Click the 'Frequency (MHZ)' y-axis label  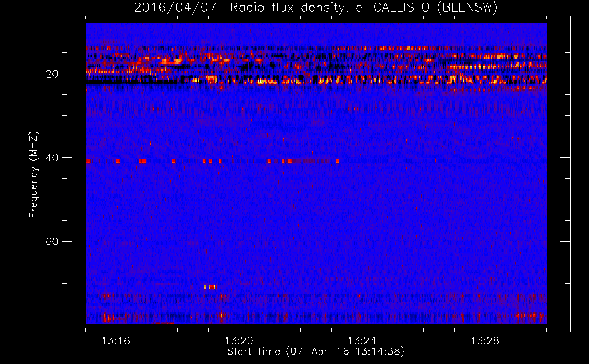(x=33, y=175)
